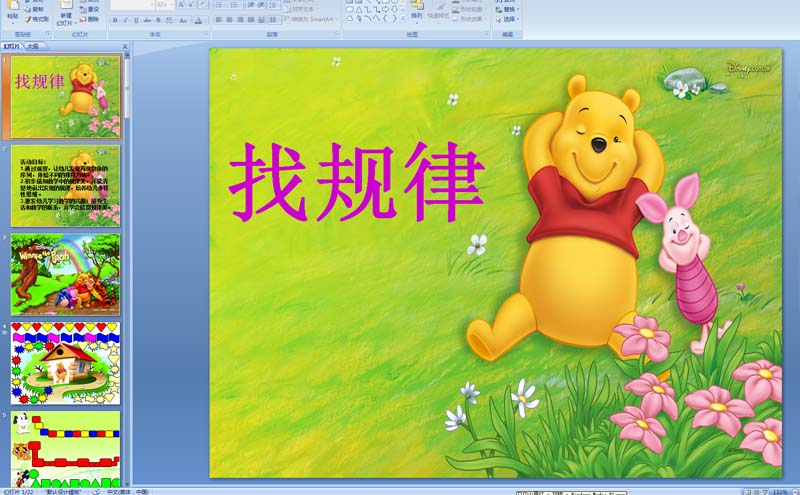The height and width of the screenshot is (495, 800).
Task: Click the Copy (复制) command
Action: click(x=34, y=9)
